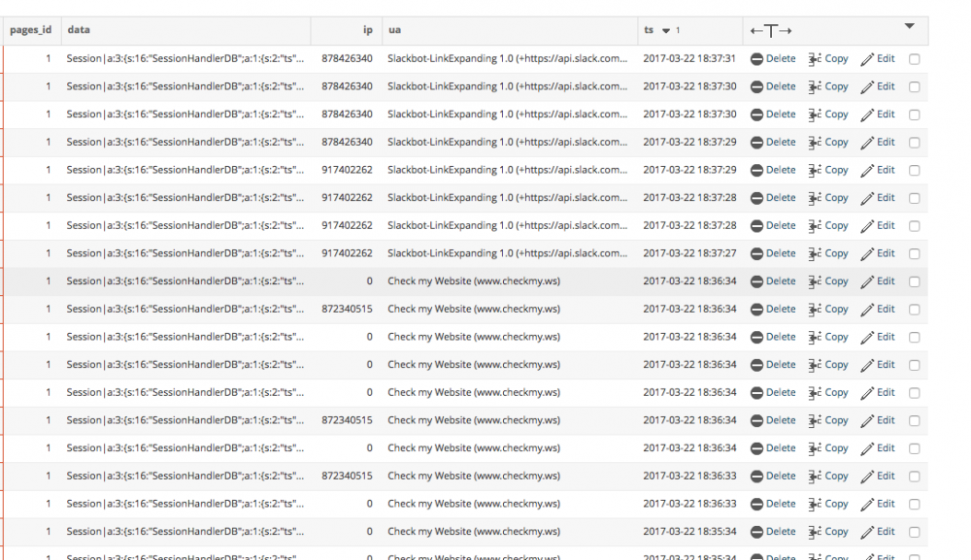Tick the checkbox for the 18:37:31 row

[914, 59]
